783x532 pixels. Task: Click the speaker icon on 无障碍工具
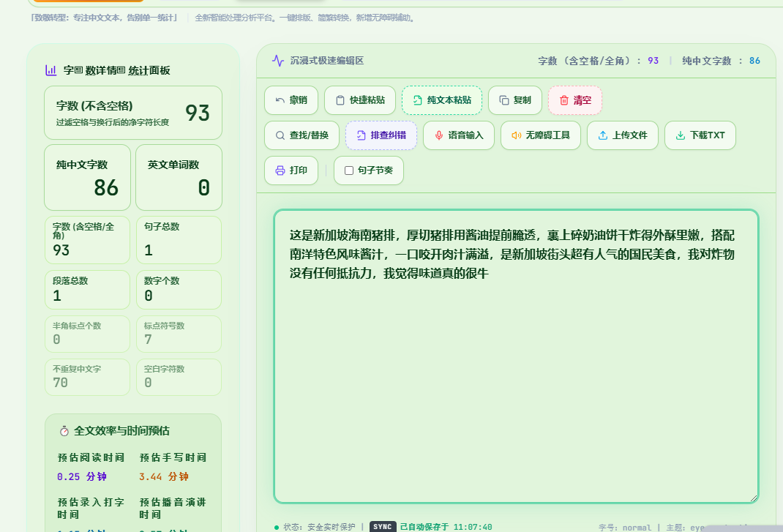tap(517, 135)
